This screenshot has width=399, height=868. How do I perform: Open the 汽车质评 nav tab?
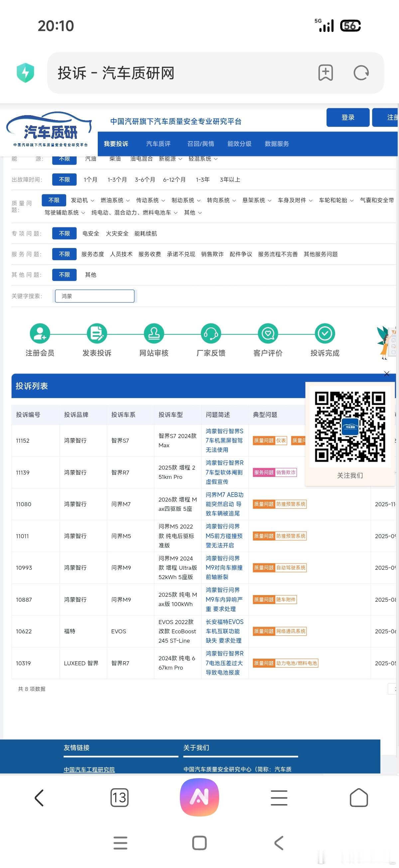pos(158,144)
